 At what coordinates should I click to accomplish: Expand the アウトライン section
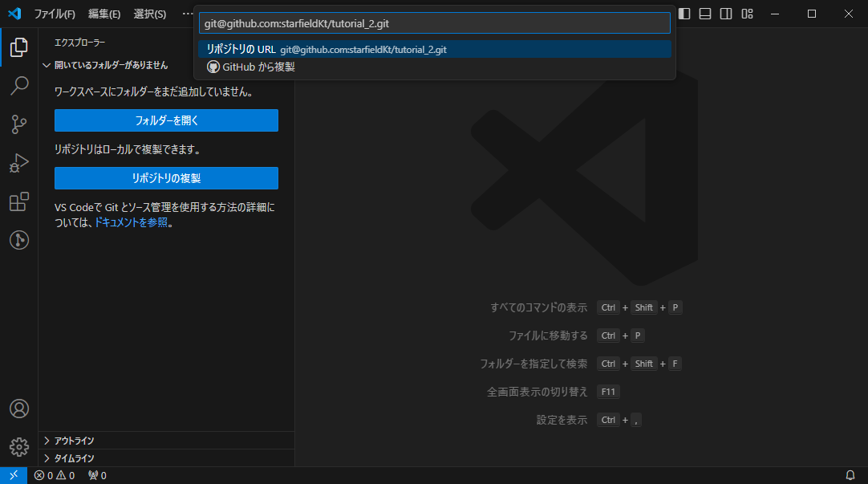click(x=166, y=441)
